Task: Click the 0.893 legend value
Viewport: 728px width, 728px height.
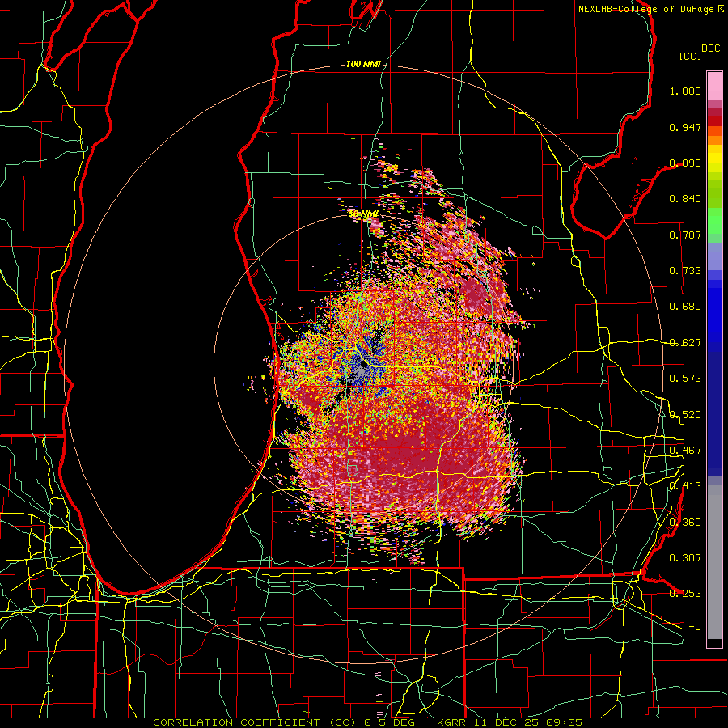Action: point(685,163)
